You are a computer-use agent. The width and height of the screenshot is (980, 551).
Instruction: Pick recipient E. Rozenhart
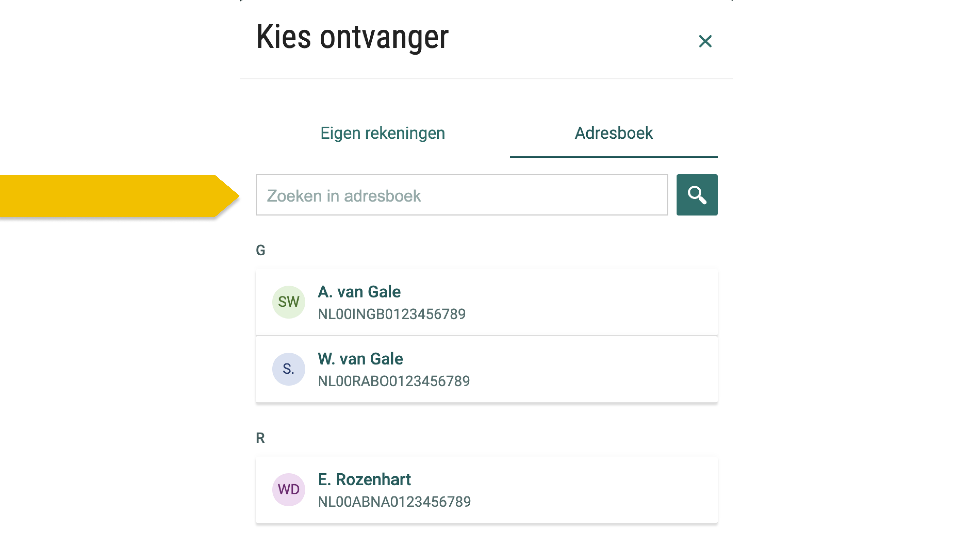tap(364, 479)
